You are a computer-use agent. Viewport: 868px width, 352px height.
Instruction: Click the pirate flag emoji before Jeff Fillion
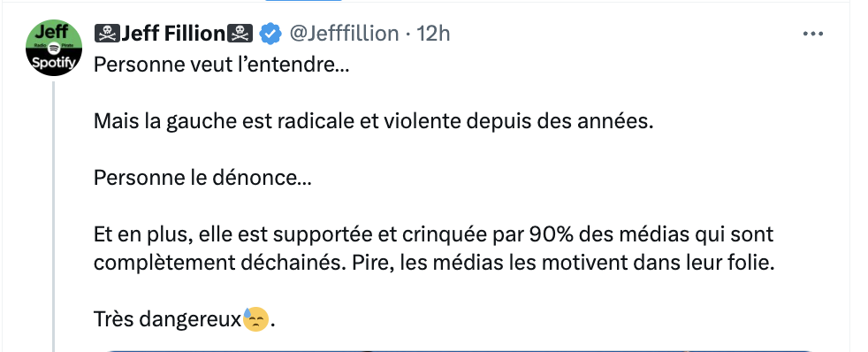107,34
